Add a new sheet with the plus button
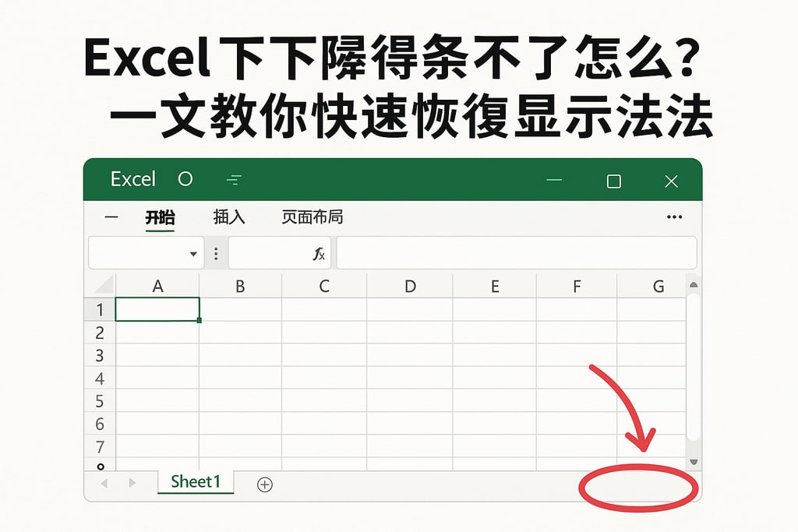Image resolution: width=798 pixels, height=532 pixels. click(264, 484)
